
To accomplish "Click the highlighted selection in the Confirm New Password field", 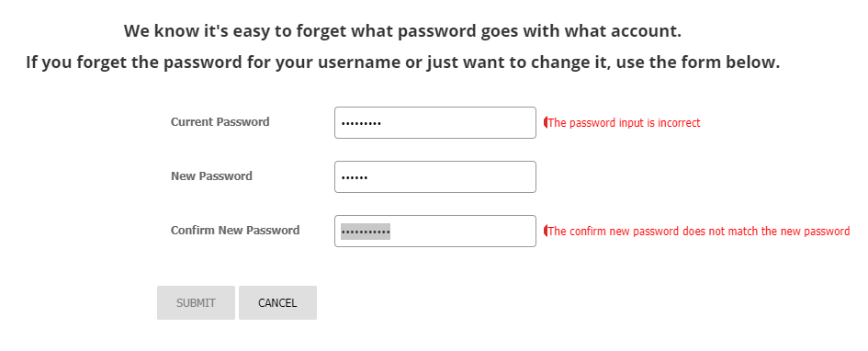I will click(366, 231).
